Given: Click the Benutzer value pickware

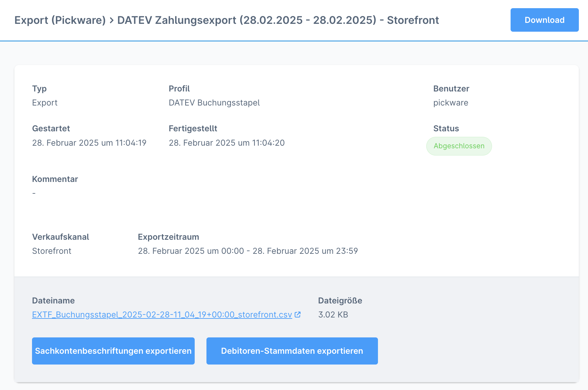Looking at the screenshot, I should (451, 103).
